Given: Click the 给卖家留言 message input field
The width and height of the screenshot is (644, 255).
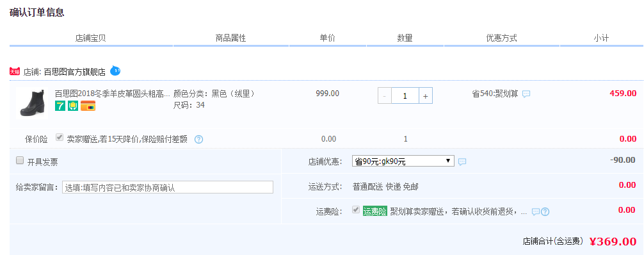Looking at the screenshot, I should pos(168,187).
